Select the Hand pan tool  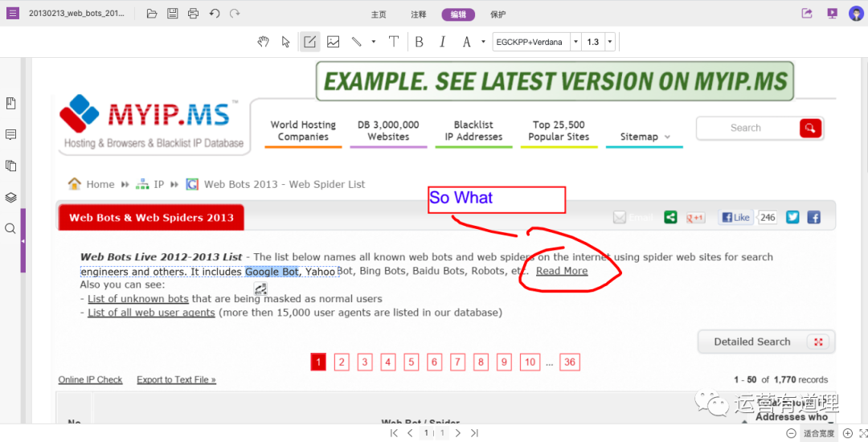pos(263,42)
